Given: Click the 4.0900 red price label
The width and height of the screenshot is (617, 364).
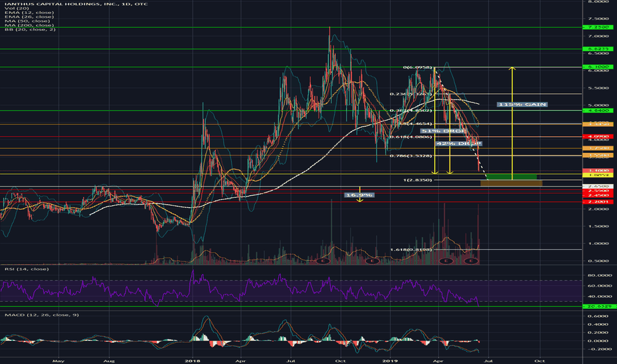Looking at the screenshot, I should (598, 136).
